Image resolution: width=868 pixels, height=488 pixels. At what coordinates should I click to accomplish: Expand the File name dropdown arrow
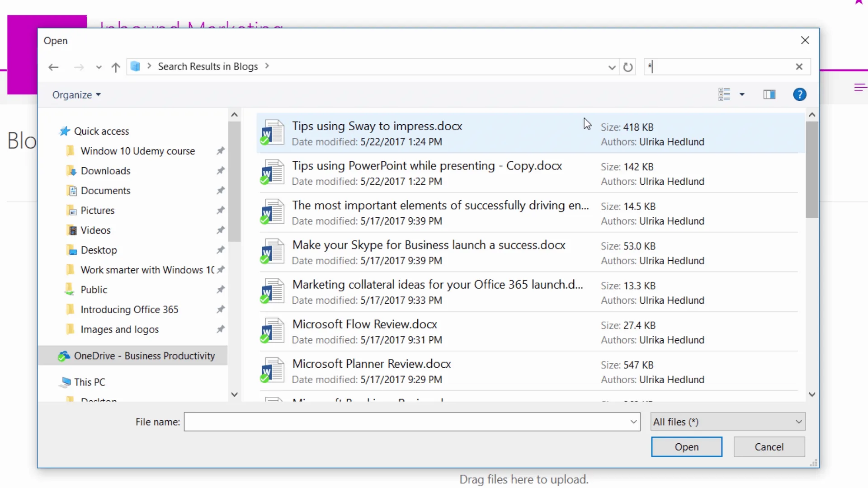[x=633, y=422]
